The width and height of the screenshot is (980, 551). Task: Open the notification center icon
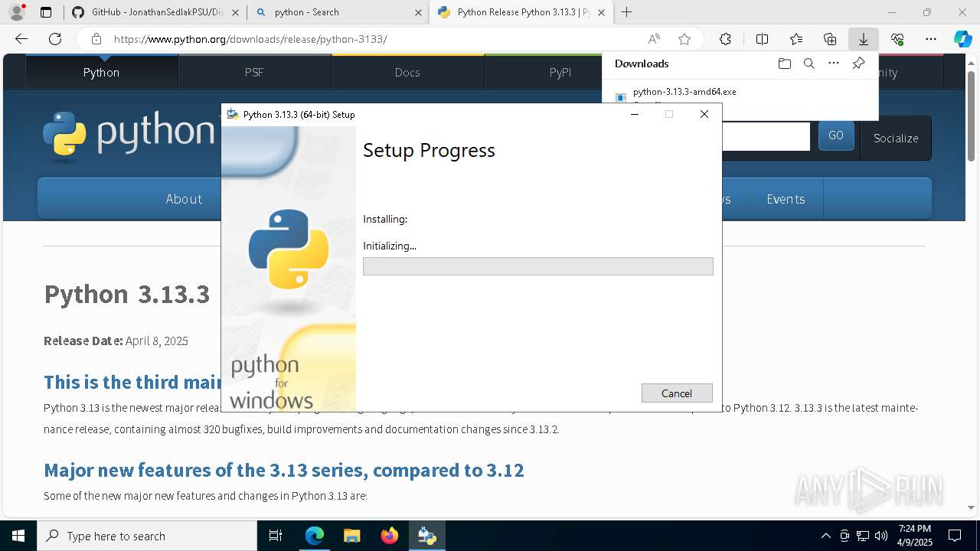click(x=955, y=536)
